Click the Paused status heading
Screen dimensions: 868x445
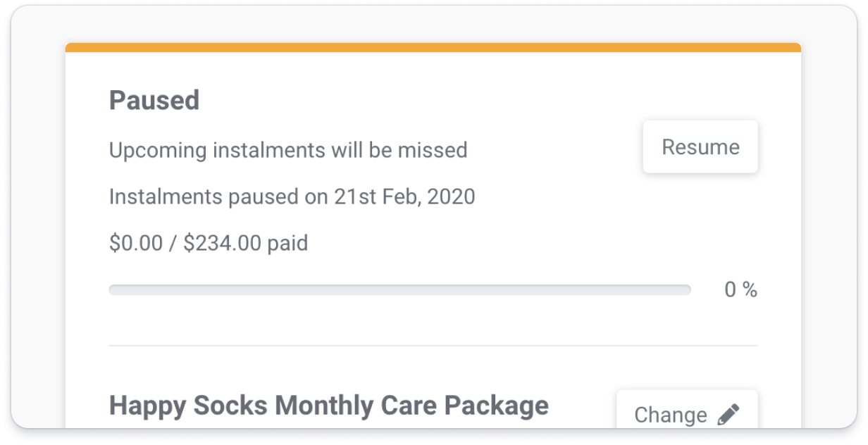pos(154,100)
